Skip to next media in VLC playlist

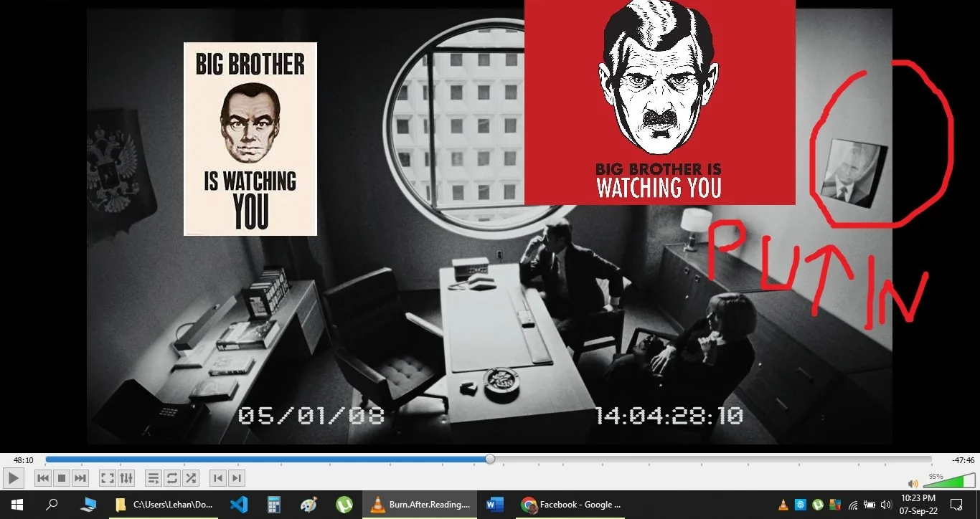click(x=80, y=478)
